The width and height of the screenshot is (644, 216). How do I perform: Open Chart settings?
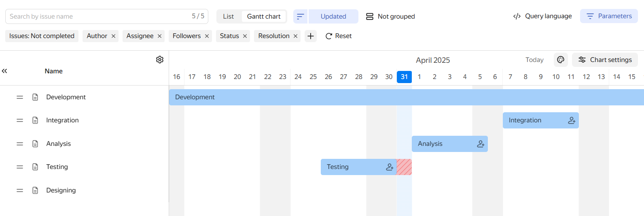pos(605,60)
